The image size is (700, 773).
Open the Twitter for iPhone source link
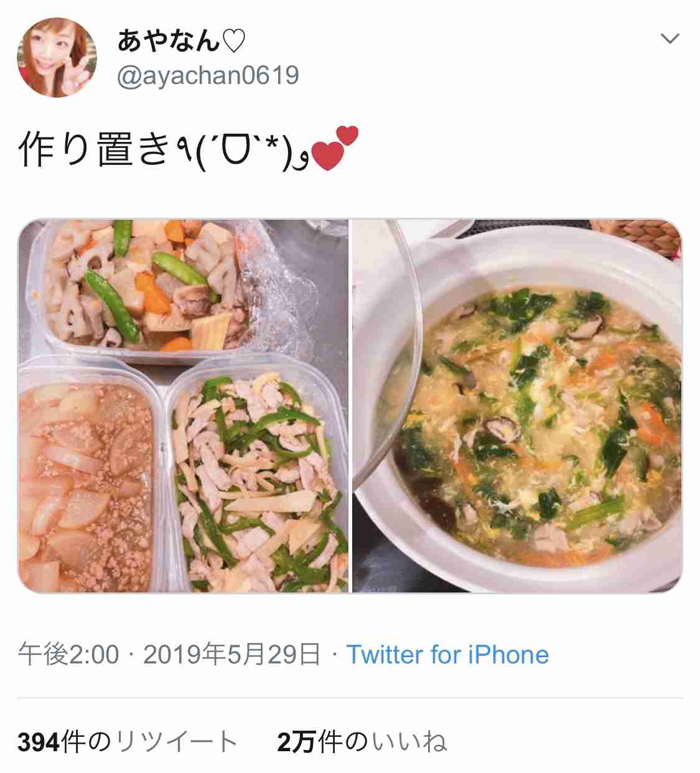[447, 655]
